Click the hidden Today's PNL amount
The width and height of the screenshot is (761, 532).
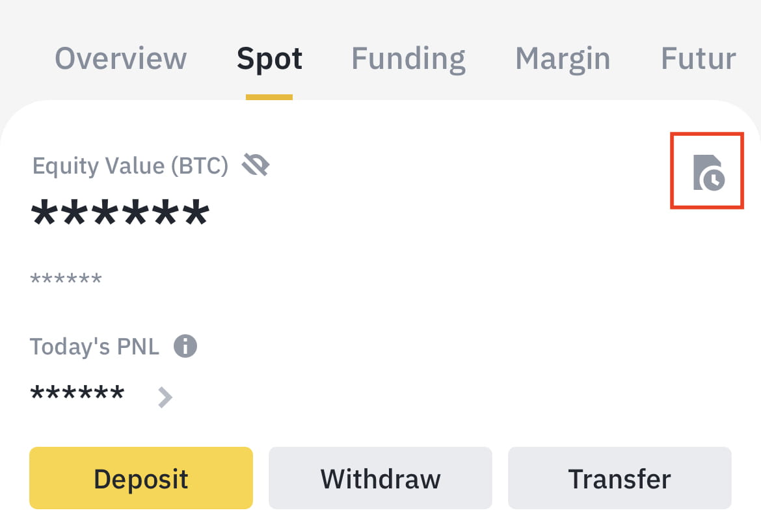[77, 393]
